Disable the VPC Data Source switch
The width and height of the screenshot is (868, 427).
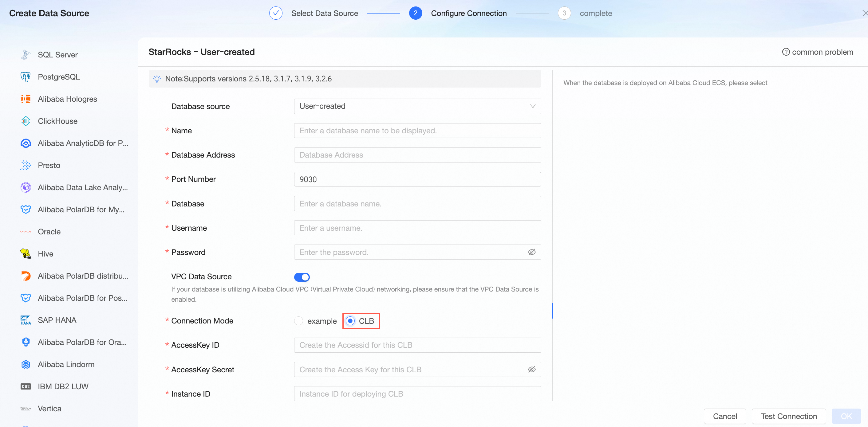pyautogui.click(x=302, y=277)
